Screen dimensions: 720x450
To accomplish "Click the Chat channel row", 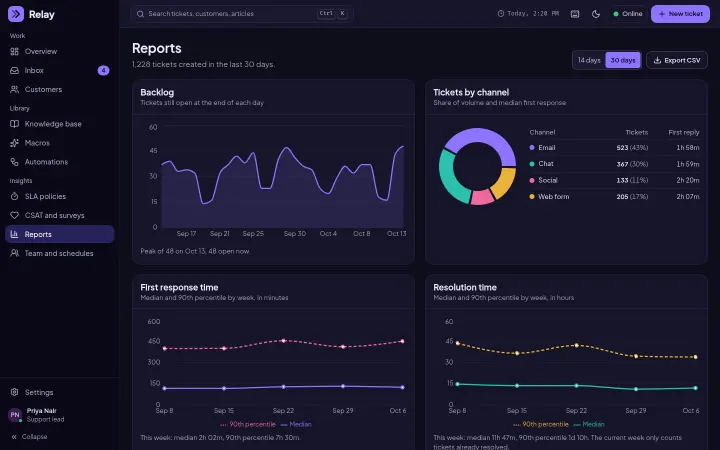I will pos(614,164).
